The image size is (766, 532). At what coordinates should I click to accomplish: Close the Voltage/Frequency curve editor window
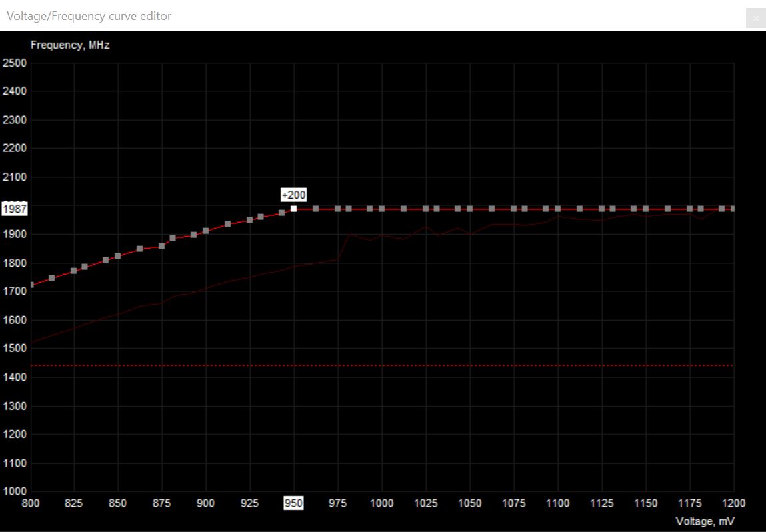click(x=755, y=18)
